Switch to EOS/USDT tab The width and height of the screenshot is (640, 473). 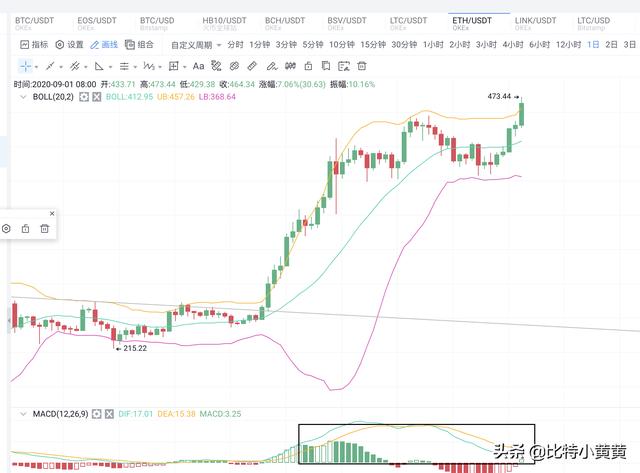(97, 23)
